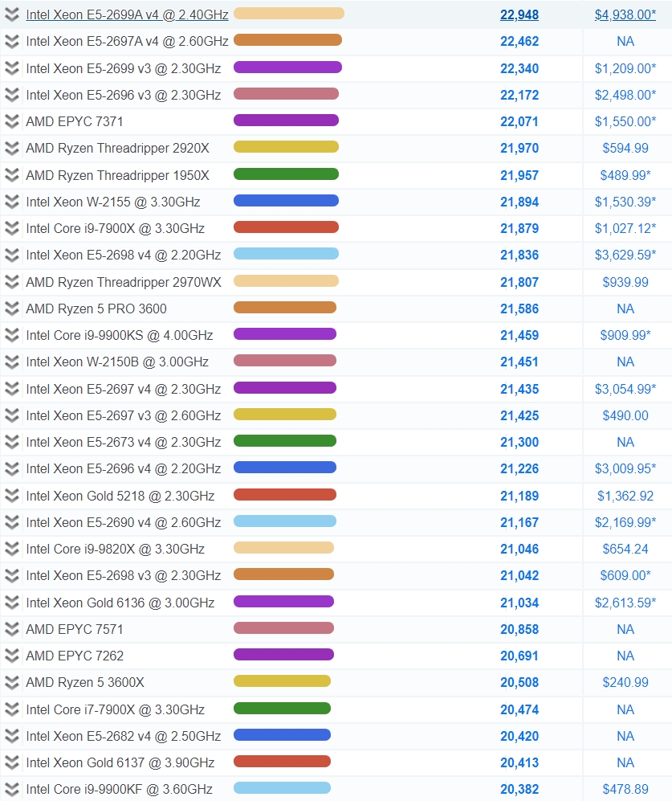Expand details for AMD EPYC 7571
672x801 pixels.
tap(12, 629)
